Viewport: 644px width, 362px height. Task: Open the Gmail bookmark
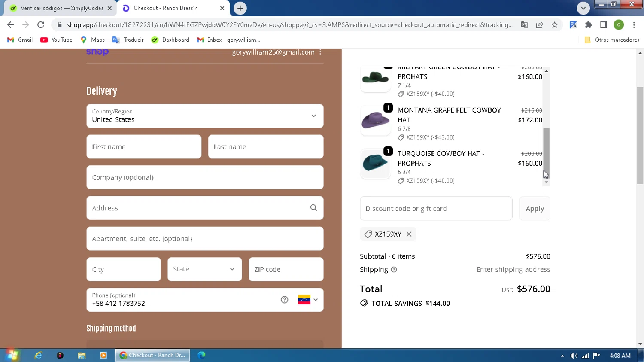click(x=20, y=40)
